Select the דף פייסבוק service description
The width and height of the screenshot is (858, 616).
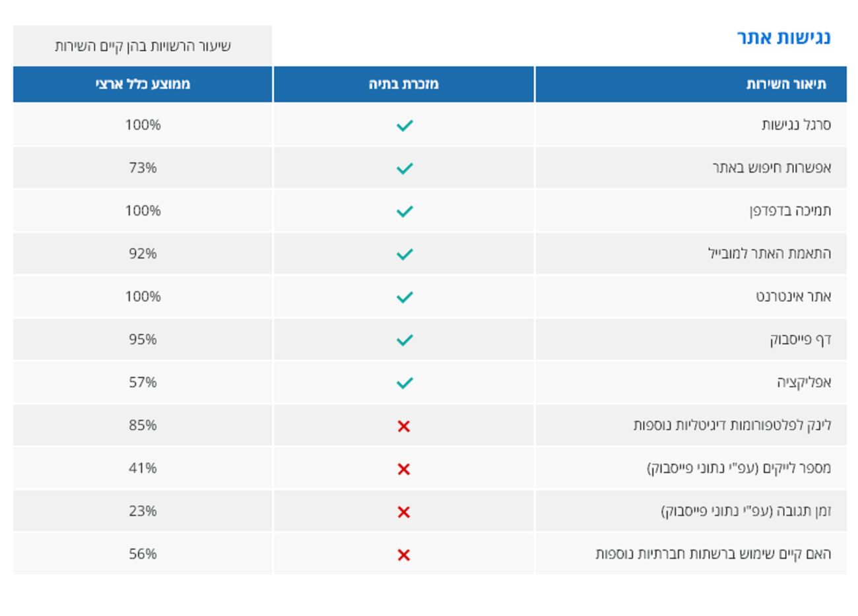pos(800,340)
